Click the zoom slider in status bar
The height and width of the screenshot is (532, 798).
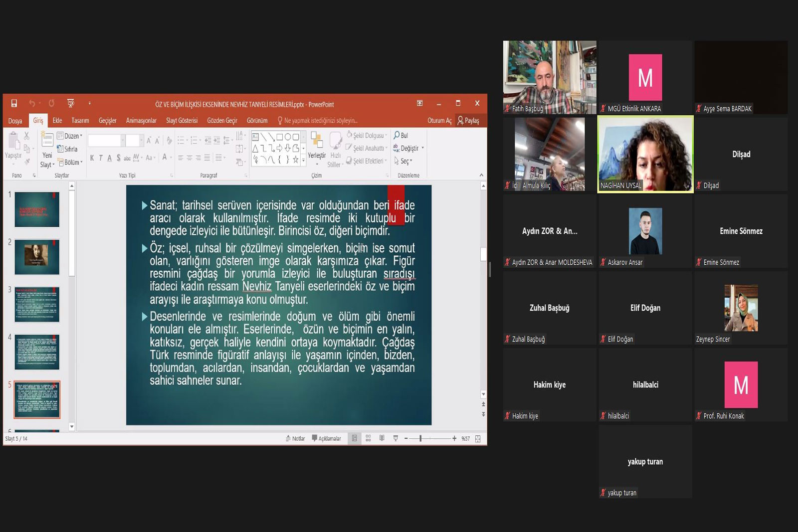pyautogui.click(x=420, y=438)
